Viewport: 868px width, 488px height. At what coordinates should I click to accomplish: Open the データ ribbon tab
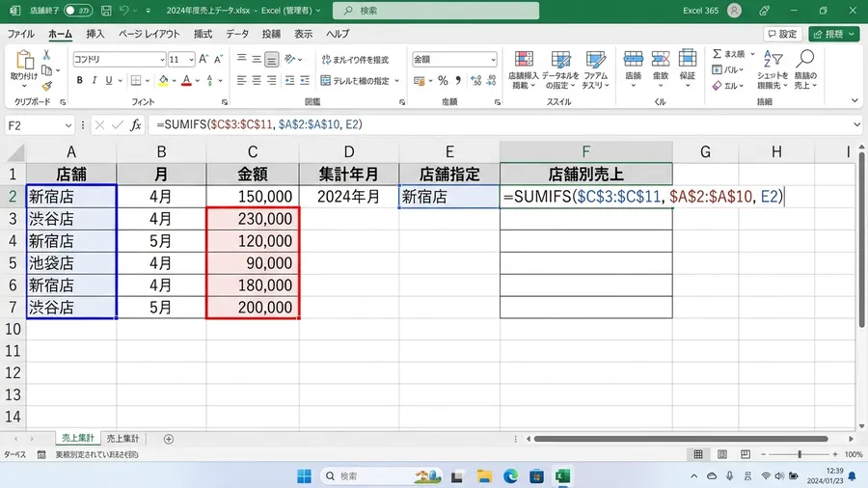237,34
